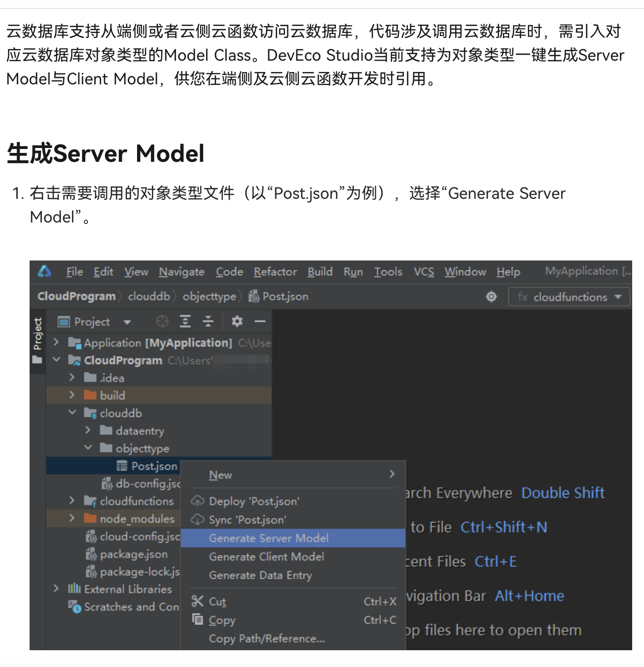The image size is (644, 667).
Task: Click the orange build folder icon
Action: click(90, 395)
